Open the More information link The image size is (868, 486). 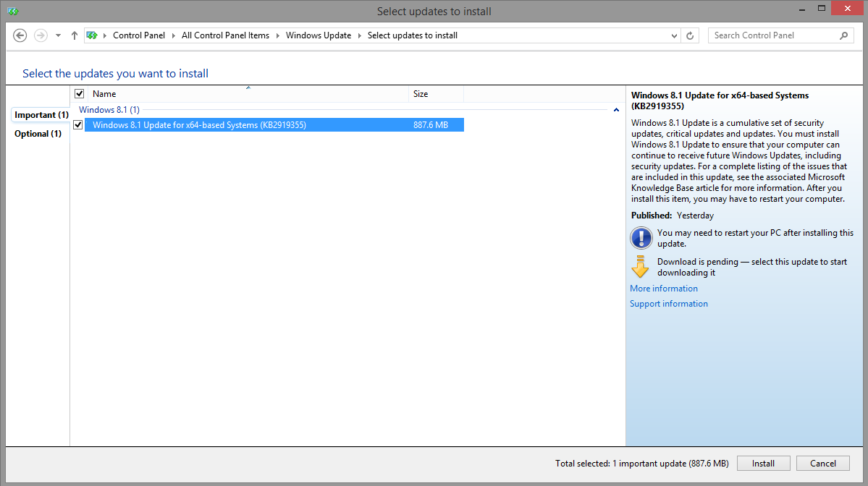click(664, 289)
